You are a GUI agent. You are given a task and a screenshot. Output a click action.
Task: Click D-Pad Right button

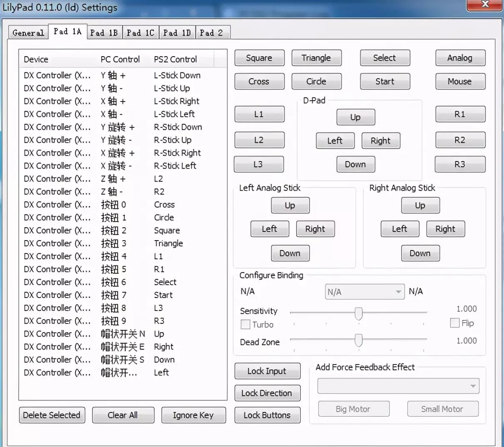tap(381, 141)
